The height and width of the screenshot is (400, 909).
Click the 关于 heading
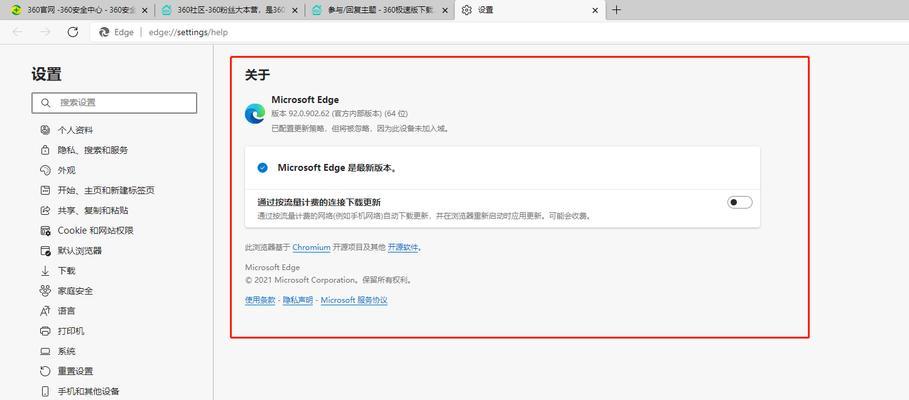pyautogui.click(x=257, y=75)
